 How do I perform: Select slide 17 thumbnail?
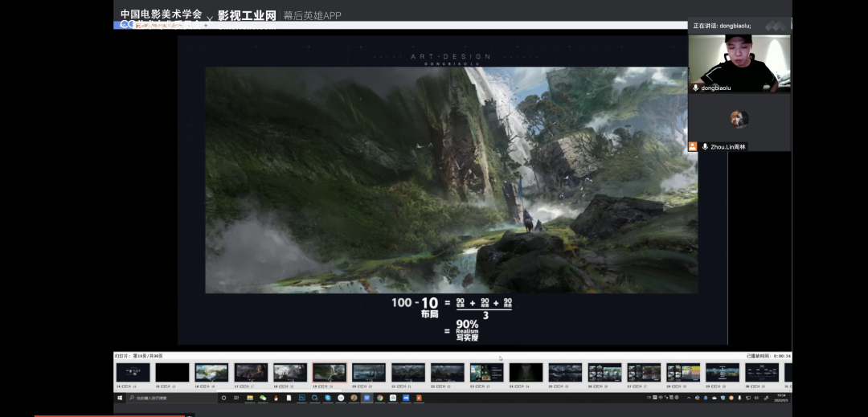tap(251, 372)
